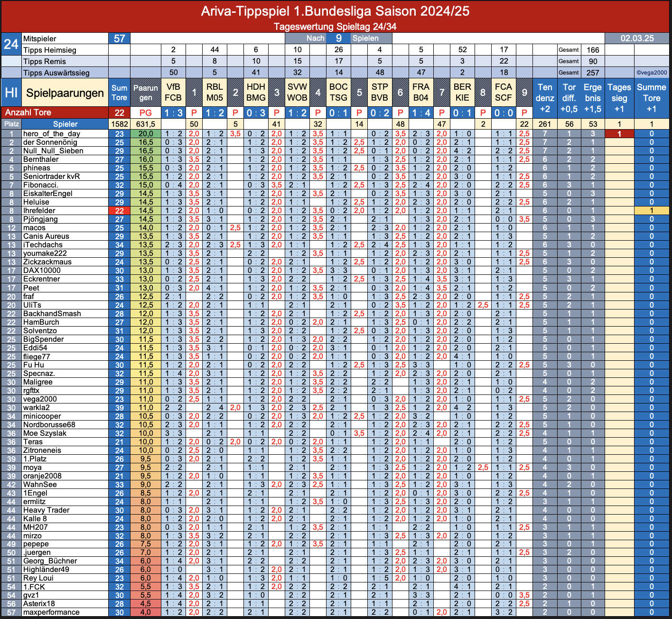
Task: Select player name 'Georg_Büchner'
Action: click(50, 561)
